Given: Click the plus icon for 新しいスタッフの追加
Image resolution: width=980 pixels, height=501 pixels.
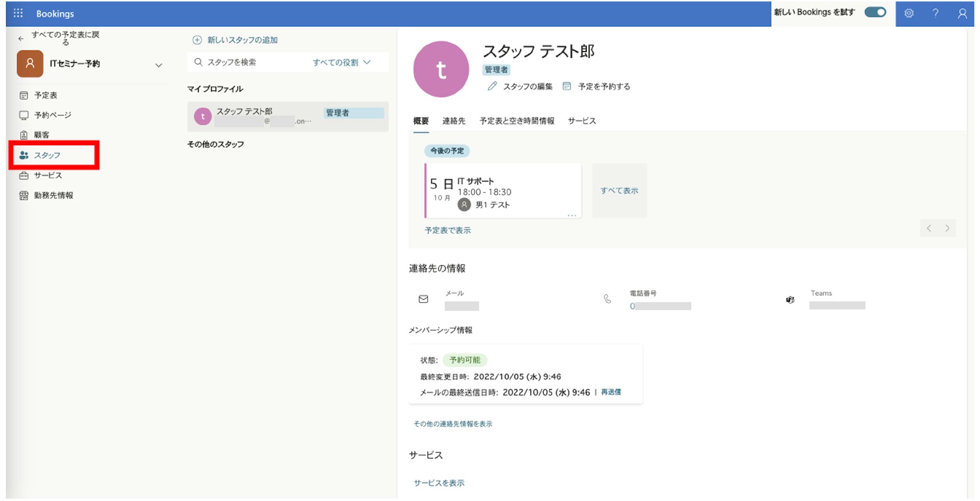Looking at the screenshot, I should click(x=197, y=40).
